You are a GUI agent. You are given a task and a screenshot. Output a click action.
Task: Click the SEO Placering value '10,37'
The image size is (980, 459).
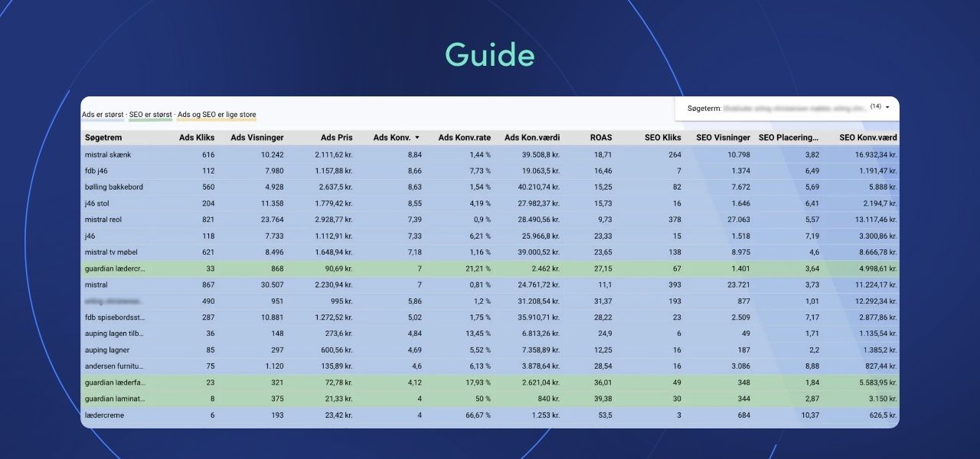click(809, 415)
